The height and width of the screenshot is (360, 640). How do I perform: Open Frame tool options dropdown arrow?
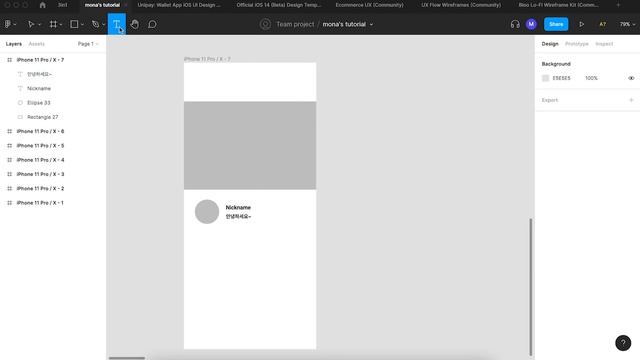[x=61, y=24]
